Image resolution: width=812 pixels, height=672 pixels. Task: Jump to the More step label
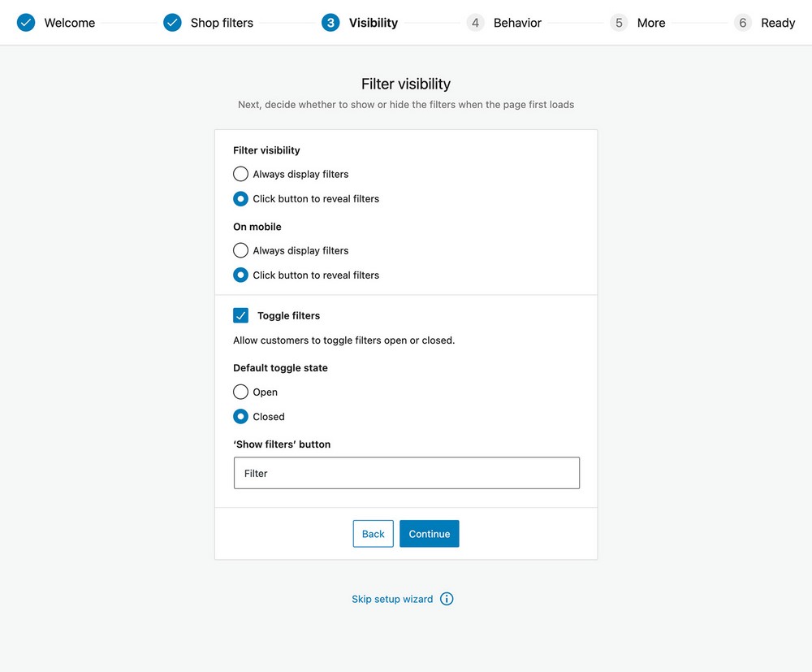(x=651, y=23)
